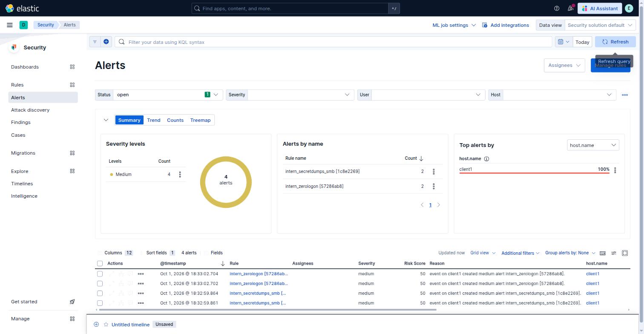Image resolution: width=644 pixels, height=334 pixels.
Task: Check the alert at 18:33:02.702
Action: click(x=100, y=284)
